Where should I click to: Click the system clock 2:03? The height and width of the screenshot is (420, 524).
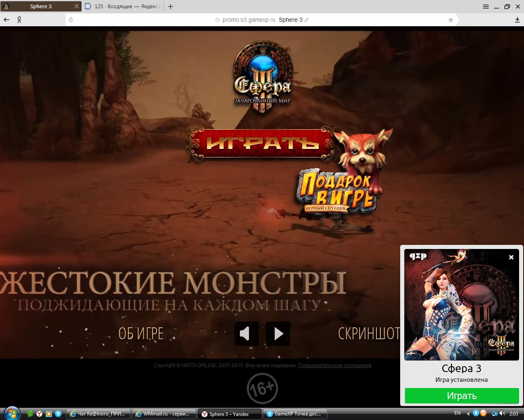point(514,413)
